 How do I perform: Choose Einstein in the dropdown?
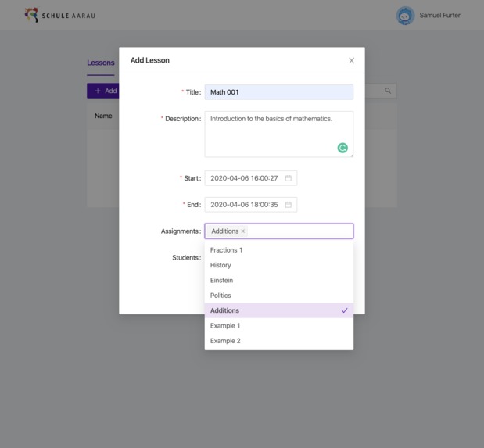coord(278,281)
